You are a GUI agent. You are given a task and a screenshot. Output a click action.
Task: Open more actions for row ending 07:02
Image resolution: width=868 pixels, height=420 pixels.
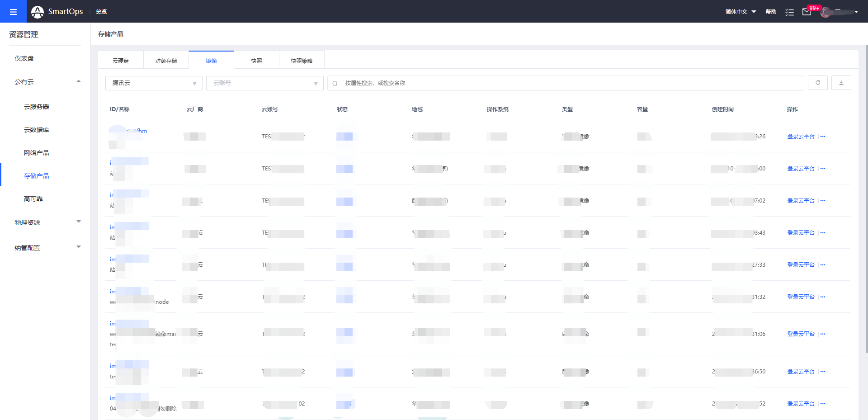(823, 201)
